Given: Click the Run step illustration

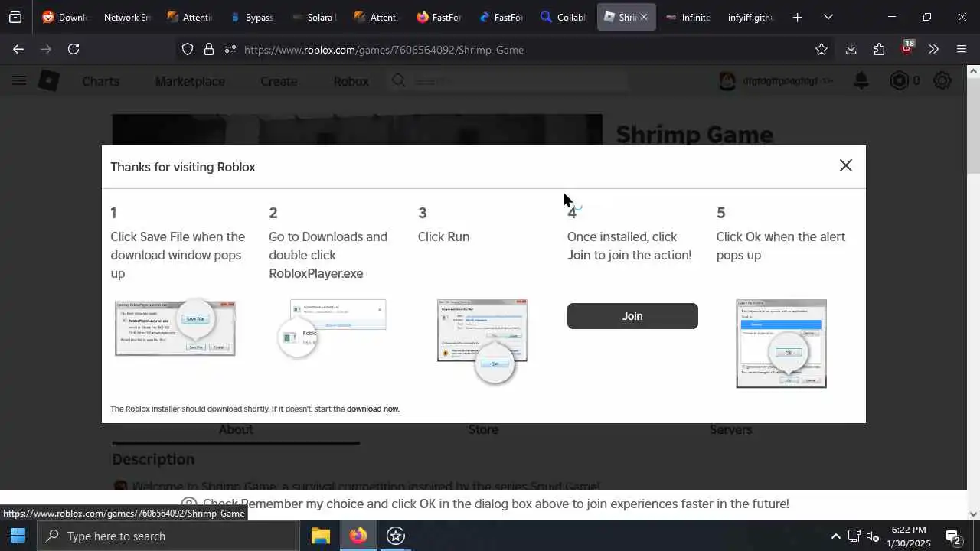Looking at the screenshot, I should [x=482, y=341].
